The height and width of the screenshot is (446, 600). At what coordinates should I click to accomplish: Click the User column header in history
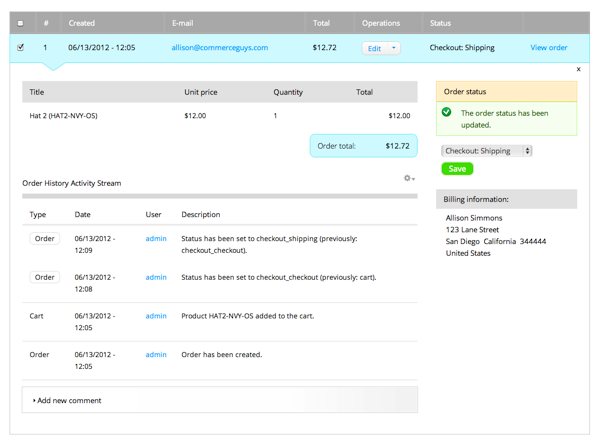coord(153,214)
